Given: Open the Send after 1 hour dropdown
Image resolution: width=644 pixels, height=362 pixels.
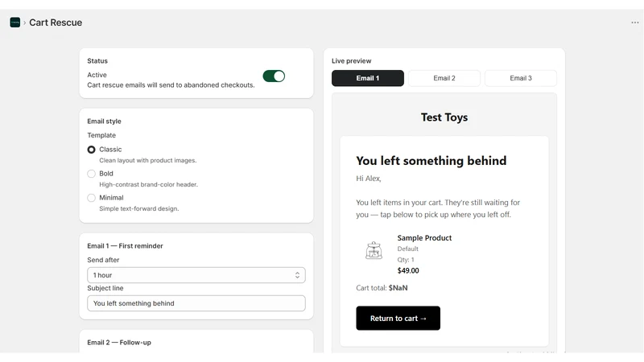Looking at the screenshot, I should pyautogui.click(x=196, y=275).
